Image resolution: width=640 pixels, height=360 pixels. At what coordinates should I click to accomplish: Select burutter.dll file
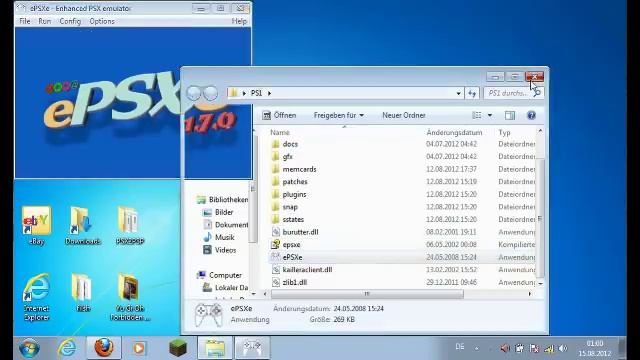tap(300, 232)
